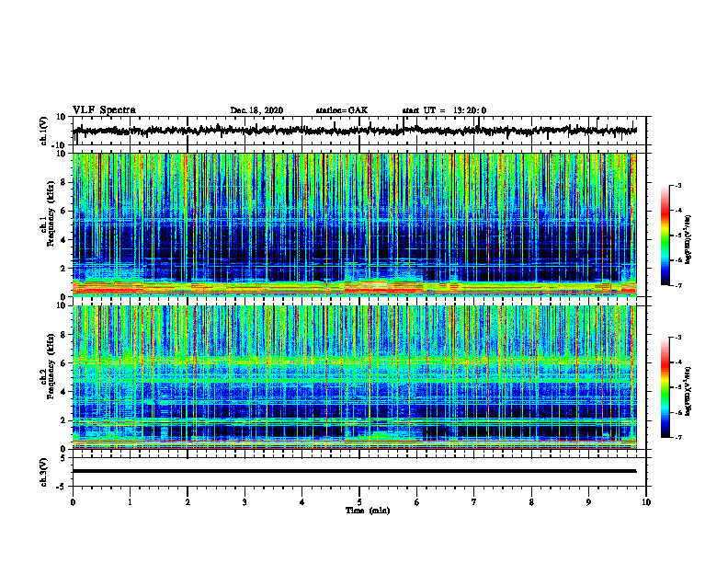This screenshot has width=728, height=563.
Task: Click the "-7" label on ch.1 colorbar
Action: pyautogui.click(x=677, y=285)
